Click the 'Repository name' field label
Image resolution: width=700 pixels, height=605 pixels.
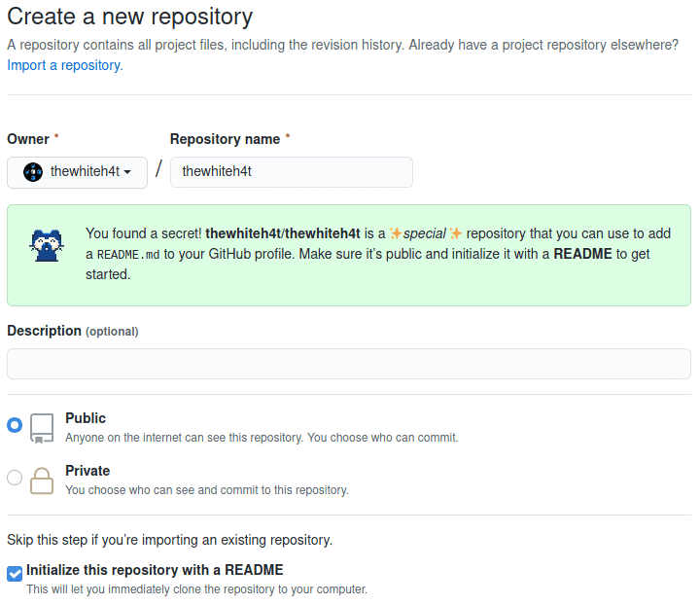click(x=225, y=139)
